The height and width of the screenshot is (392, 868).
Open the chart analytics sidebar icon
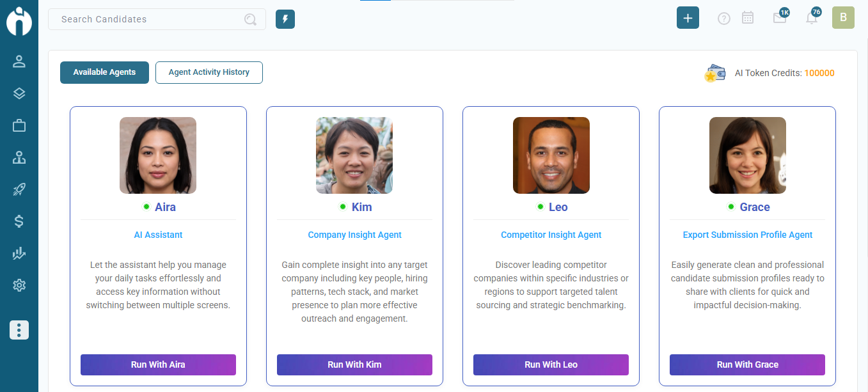[19, 253]
